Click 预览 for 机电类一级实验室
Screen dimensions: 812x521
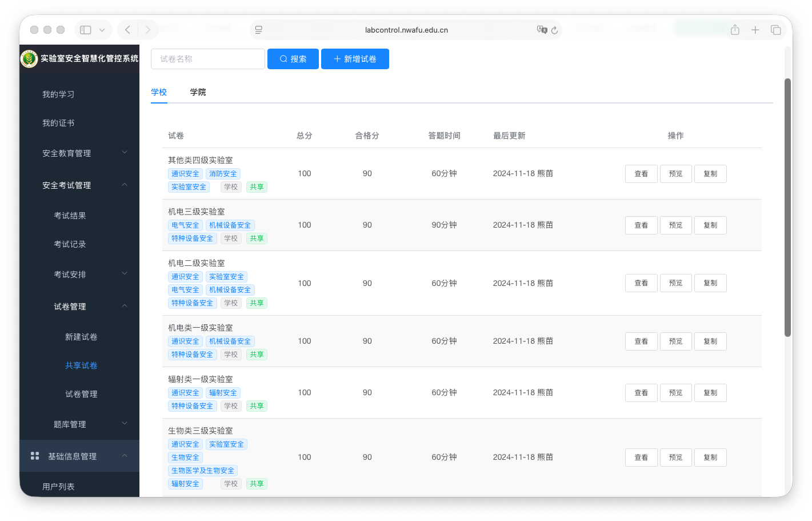point(675,341)
